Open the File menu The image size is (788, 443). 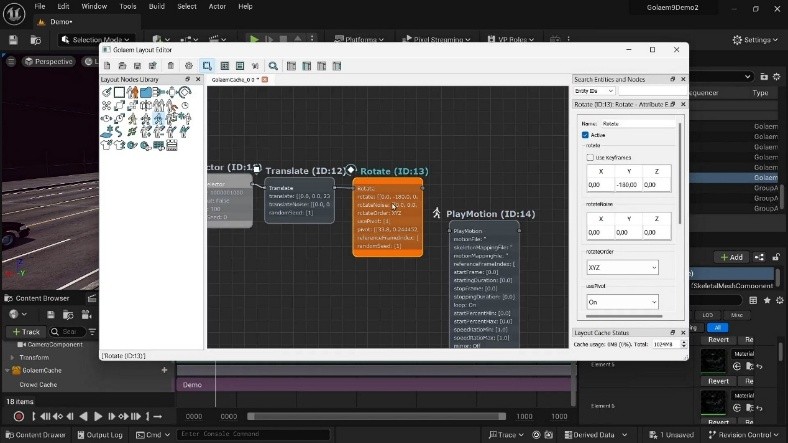coord(40,7)
